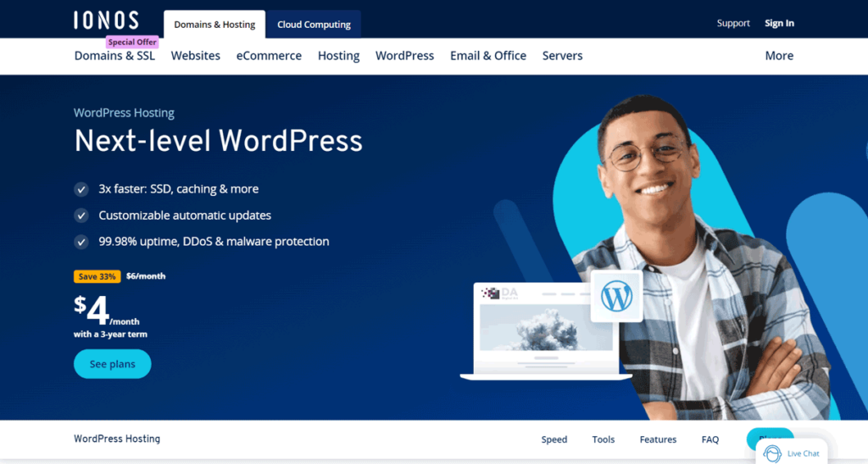Click the WordPress logo tile

[x=617, y=296]
